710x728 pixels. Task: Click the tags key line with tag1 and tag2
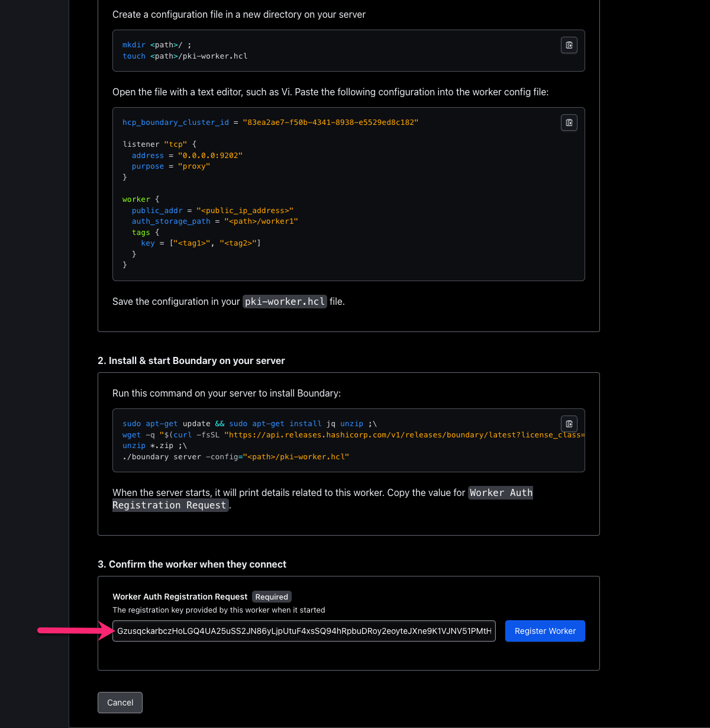201,243
